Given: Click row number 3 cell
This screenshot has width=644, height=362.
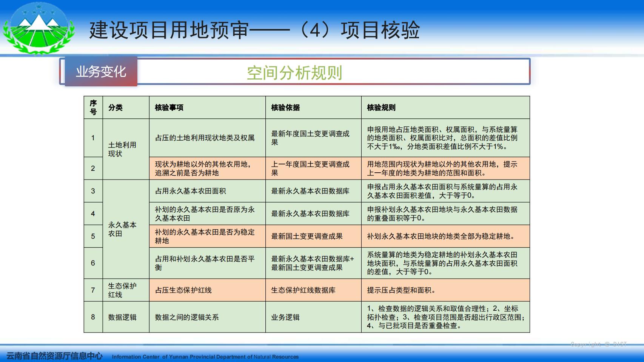Looking at the screenshot, I should point(93,191).
